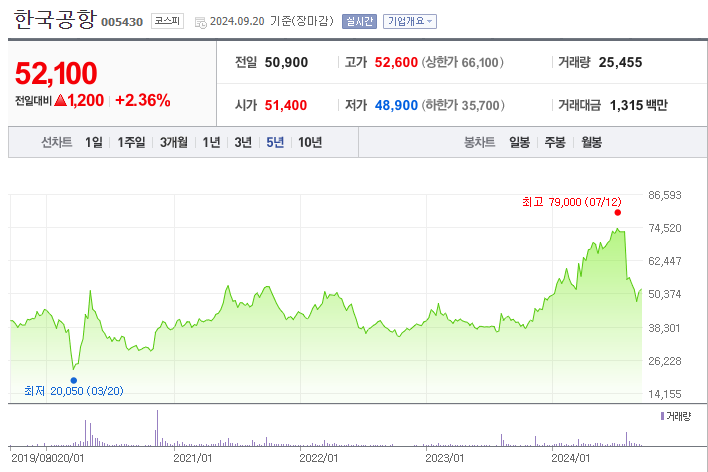Click the 2023/01 x-axis date label
708x472 pixels.
point(444,458)
